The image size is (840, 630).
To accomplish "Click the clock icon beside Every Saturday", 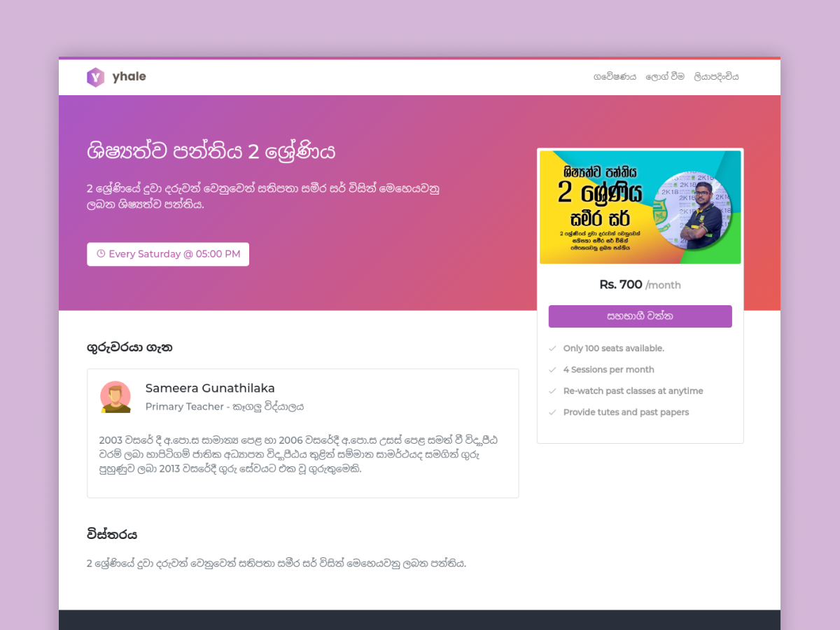I will tap(101, 254).
